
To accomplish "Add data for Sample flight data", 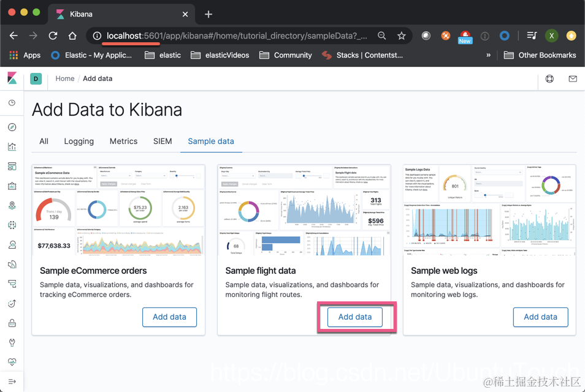I will click(355, 317).
